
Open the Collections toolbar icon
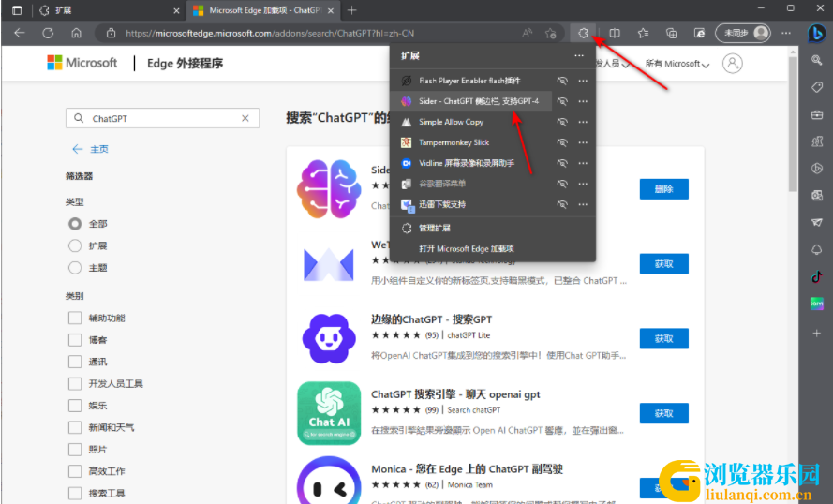click(672, 33)
